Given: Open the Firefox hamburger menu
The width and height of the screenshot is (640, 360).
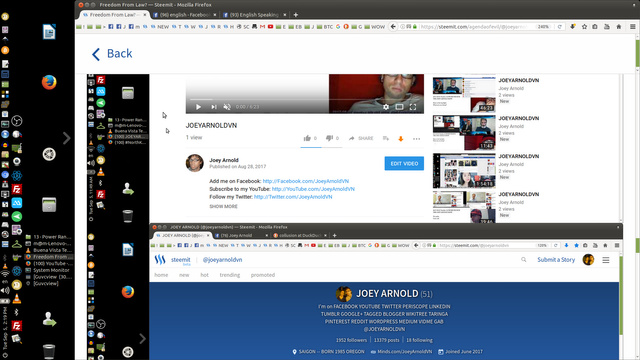Looking at the screenshot, I should (632, 27).
